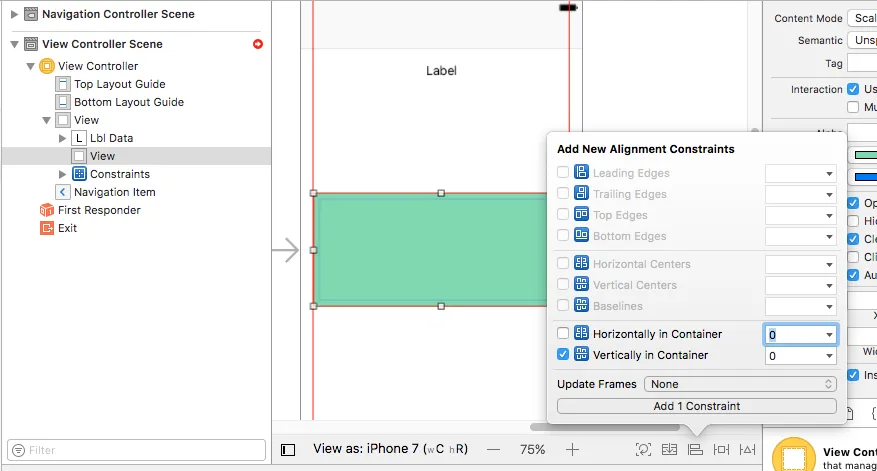Viewport: 877px width, 471px height.
Task: Zoom out the canvas with minus
Action: [493, 449]
